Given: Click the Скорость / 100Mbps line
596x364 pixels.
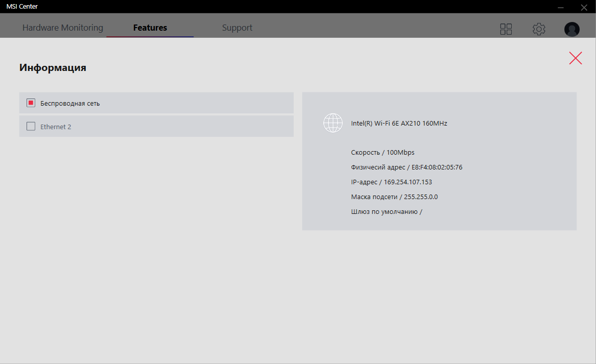Looking at the screenshot, I should point(383,152).
